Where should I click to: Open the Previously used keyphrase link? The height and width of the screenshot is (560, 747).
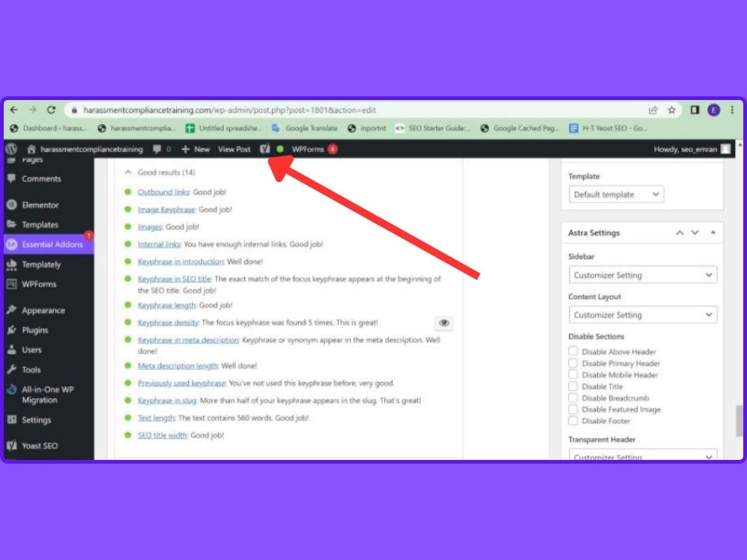click(182, 383)
